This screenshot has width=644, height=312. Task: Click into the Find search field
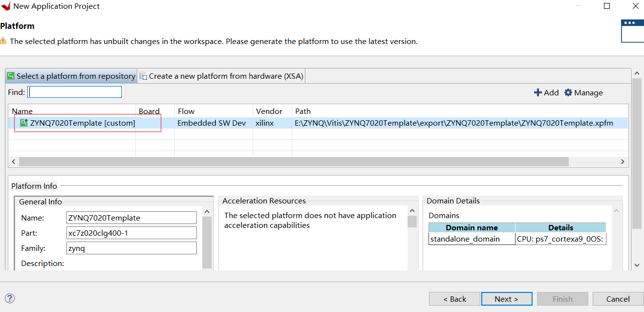[74, 92]
